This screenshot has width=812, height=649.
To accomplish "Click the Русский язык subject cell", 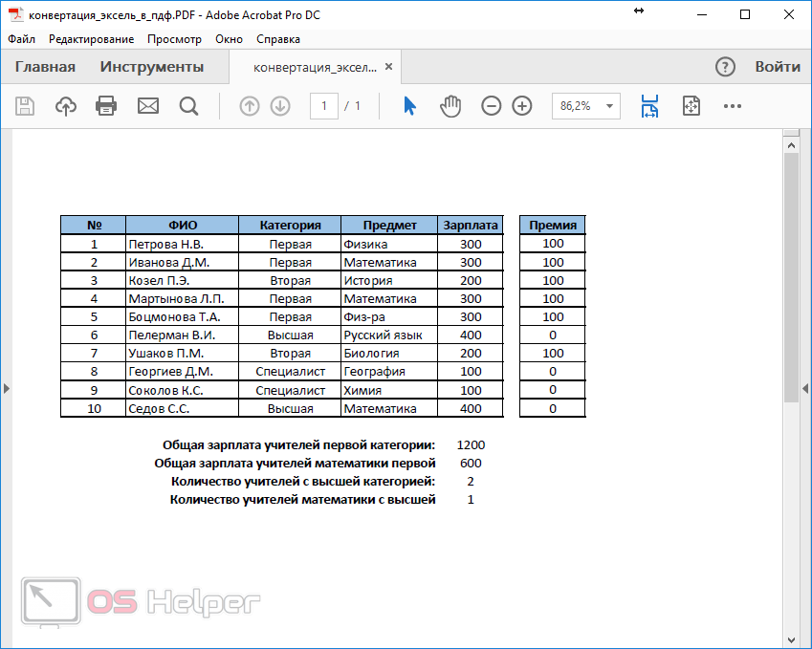I will [389, 335].
